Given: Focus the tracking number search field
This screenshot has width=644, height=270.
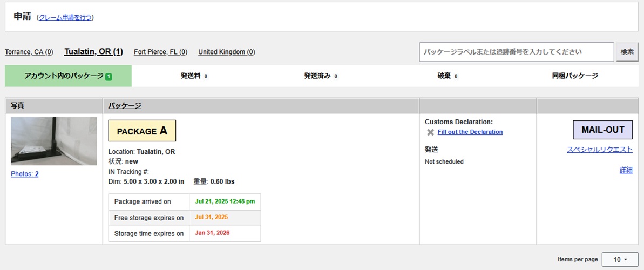Looking at the screenshot, I should pyautogui.click(x=516, y=52).
